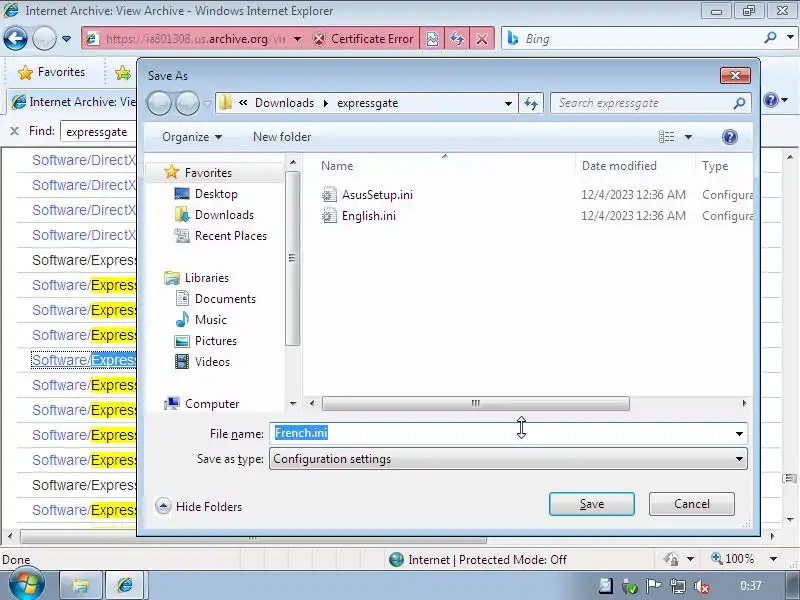800x600 pixels.
Task: Select Desktop in the navigation pane
Action: pos(216,194)
